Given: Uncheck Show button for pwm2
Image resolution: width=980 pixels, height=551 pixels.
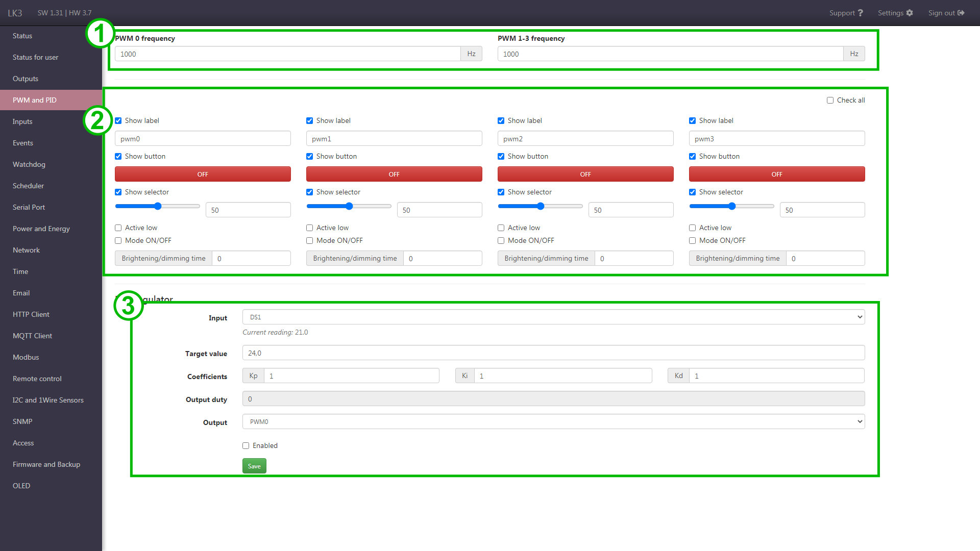Looking at the screenshot, I should [501, 157].
